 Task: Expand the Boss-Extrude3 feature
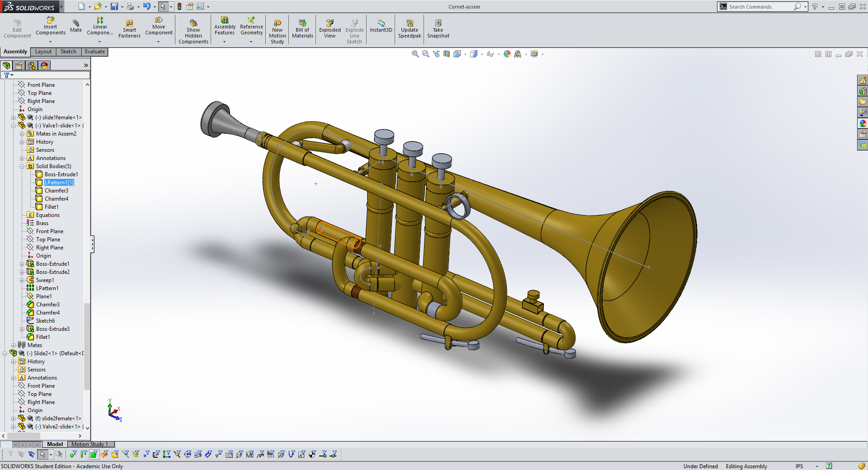tap(22, 329)
